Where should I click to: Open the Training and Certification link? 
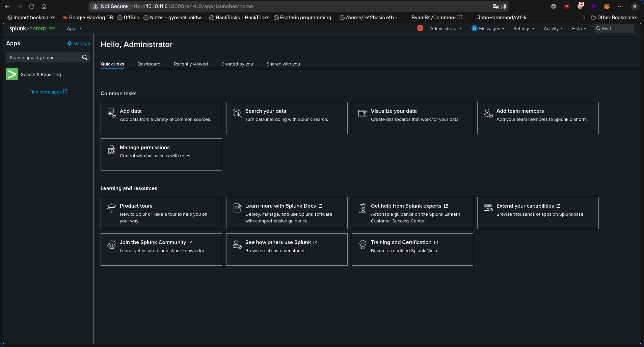(x=404, y=242)
